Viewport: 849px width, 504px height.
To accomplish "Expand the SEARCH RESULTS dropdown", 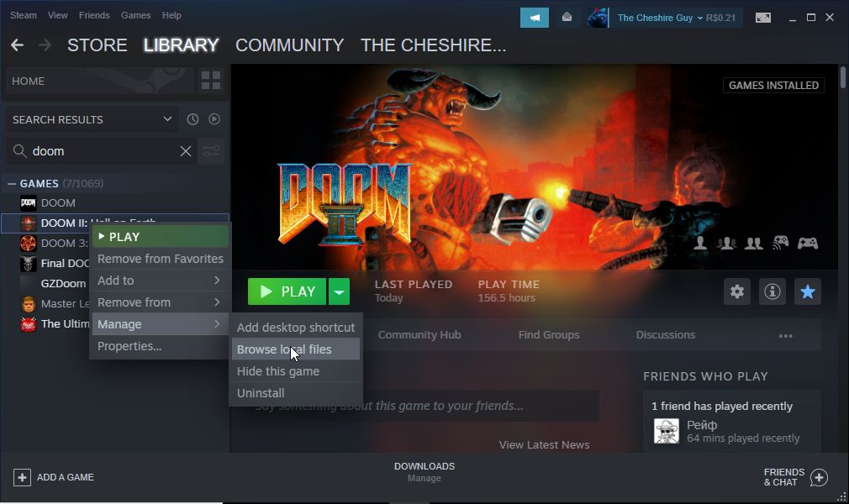I will pos(92,119).
